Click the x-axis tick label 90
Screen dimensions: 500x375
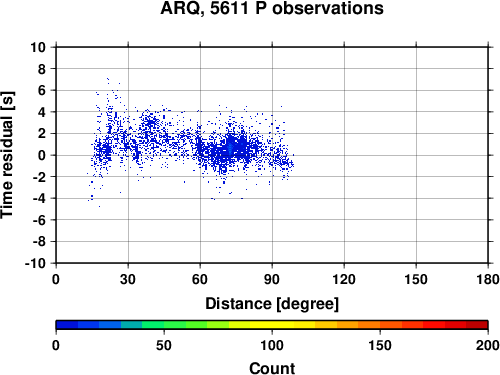click(x=272, y=279)
